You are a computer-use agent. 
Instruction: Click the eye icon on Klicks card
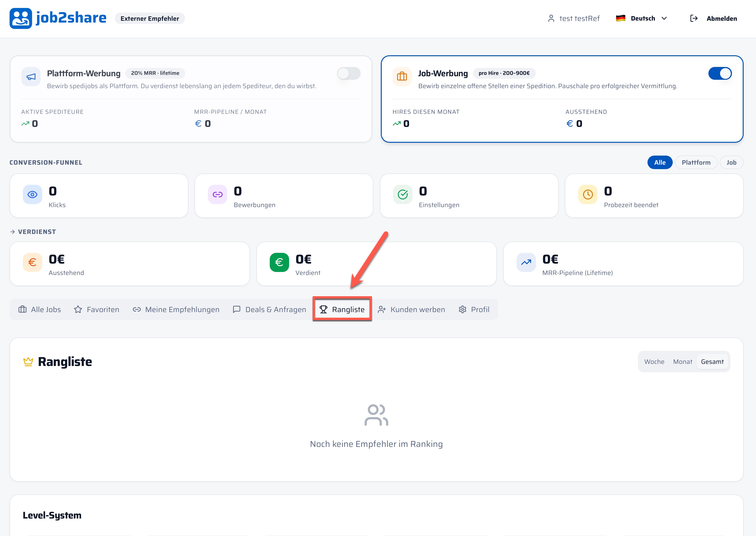(x=32, y=194)
